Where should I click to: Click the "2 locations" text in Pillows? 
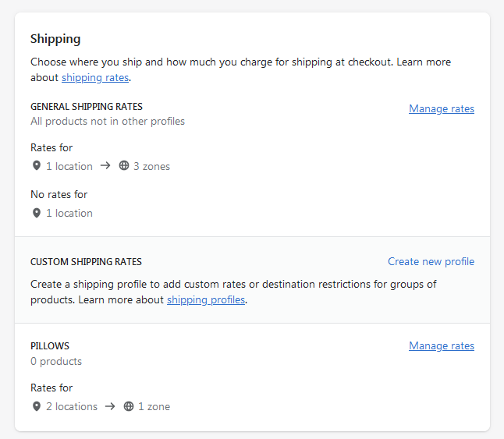coord(72,406)
